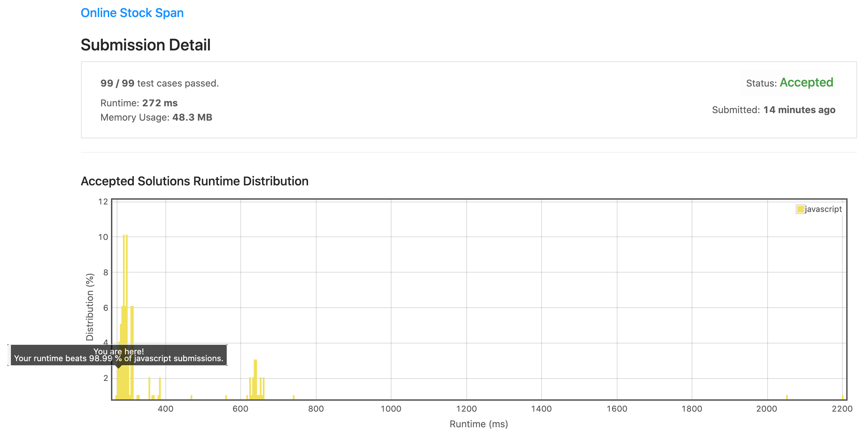Viewport: 868px width, 445px height.
Task: Click the yellow javascript legend swatch
Action: [800, 209]
